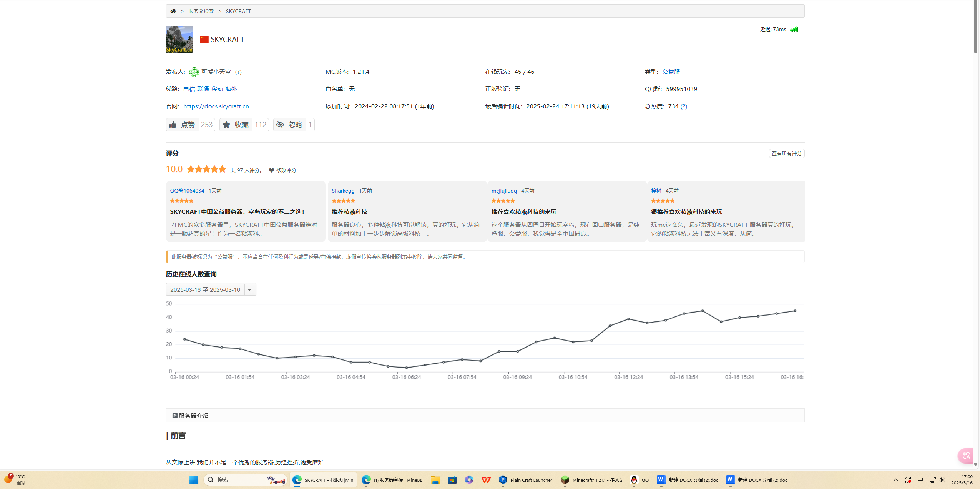Toggle the star 收藏 favorite button

tap(236, 125)
